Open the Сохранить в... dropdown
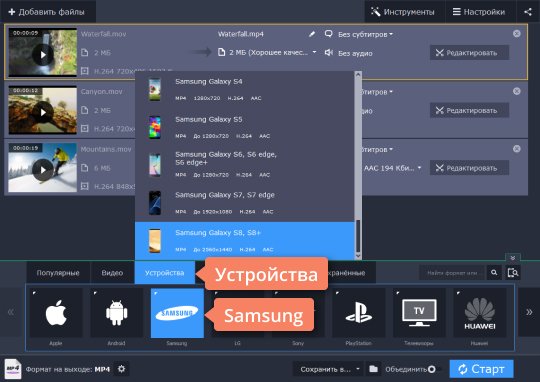Image resolution: width=540 pixels, height=382 pixels. coord(328,369)
